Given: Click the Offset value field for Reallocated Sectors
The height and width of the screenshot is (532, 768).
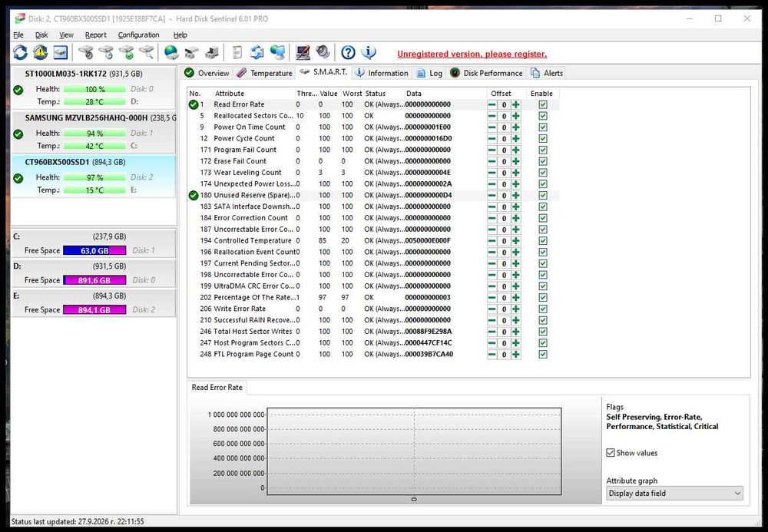Looking at the screenshot, I should (504, 116).
